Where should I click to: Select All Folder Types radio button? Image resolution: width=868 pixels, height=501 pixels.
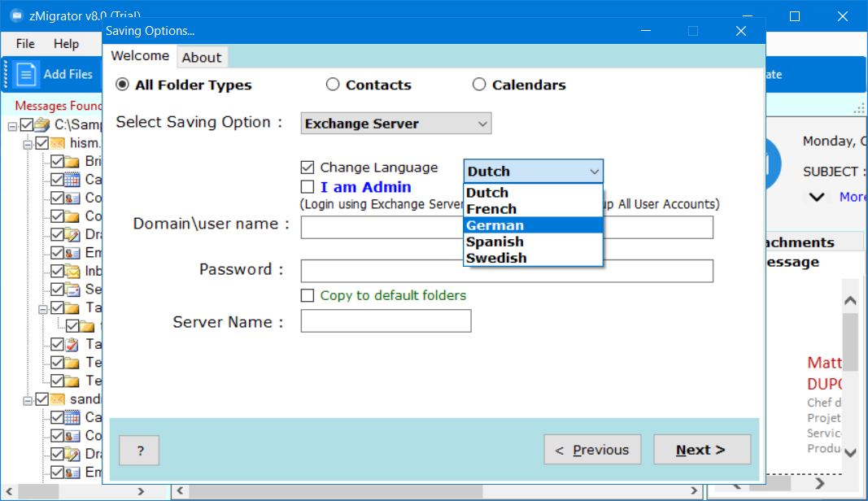[x=122, y=84]
